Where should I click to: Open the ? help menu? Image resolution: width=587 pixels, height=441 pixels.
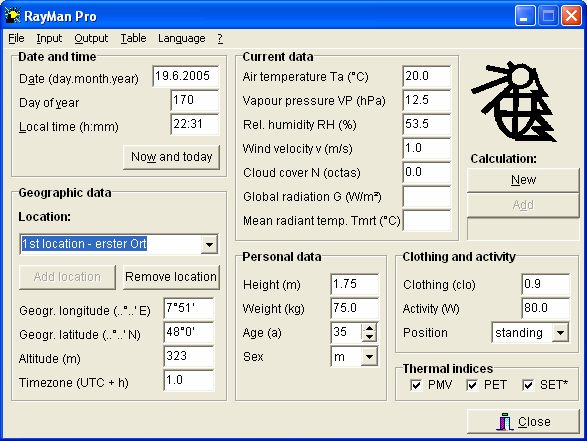tap(220, 38)
